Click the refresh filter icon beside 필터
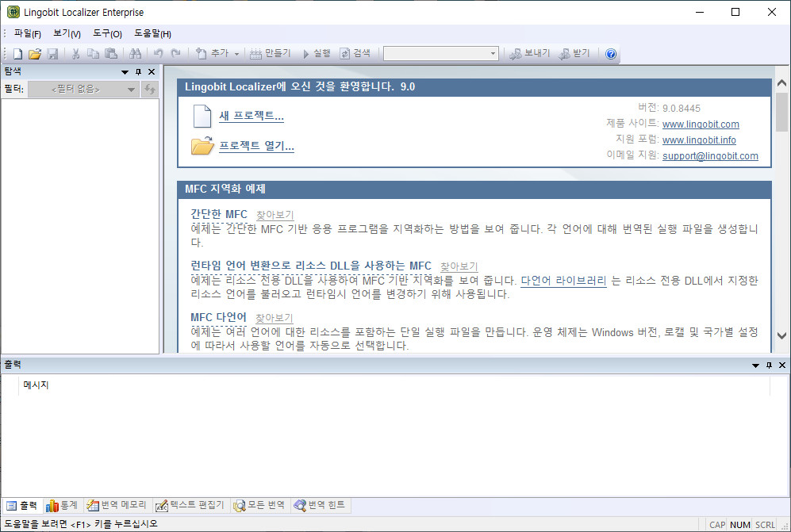Screen dimensions: 791x532 [149, 90]
